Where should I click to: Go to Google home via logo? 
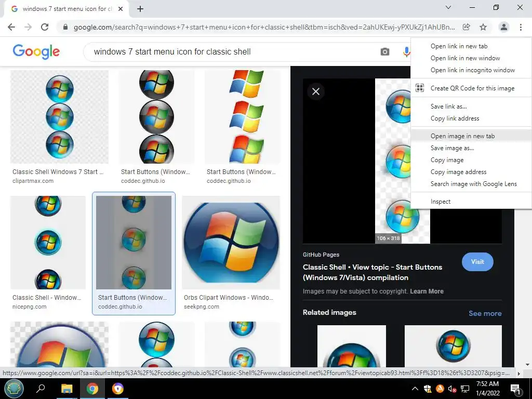pos(36,52)
